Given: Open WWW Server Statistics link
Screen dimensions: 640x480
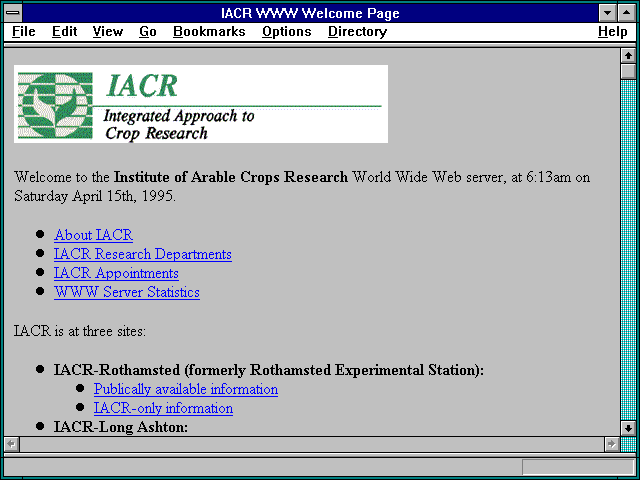Looking at the screenshot, I should pos(127,292).
